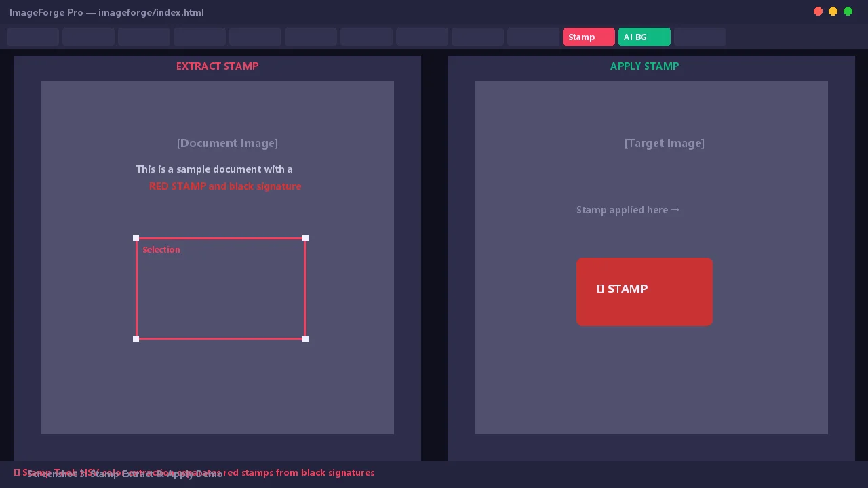Select the top-left selection corner handle
Image resolution: width=868 pixels, height=488 pixels.
(x=136, y=237)
